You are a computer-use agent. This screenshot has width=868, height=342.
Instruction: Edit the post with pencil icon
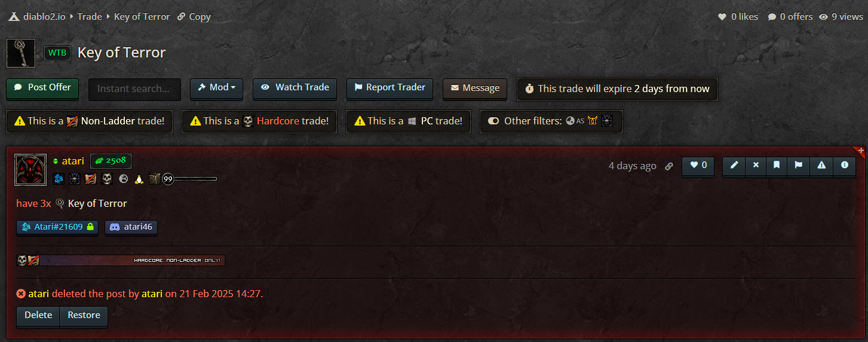pyautogui.click(x=734, y=166)
